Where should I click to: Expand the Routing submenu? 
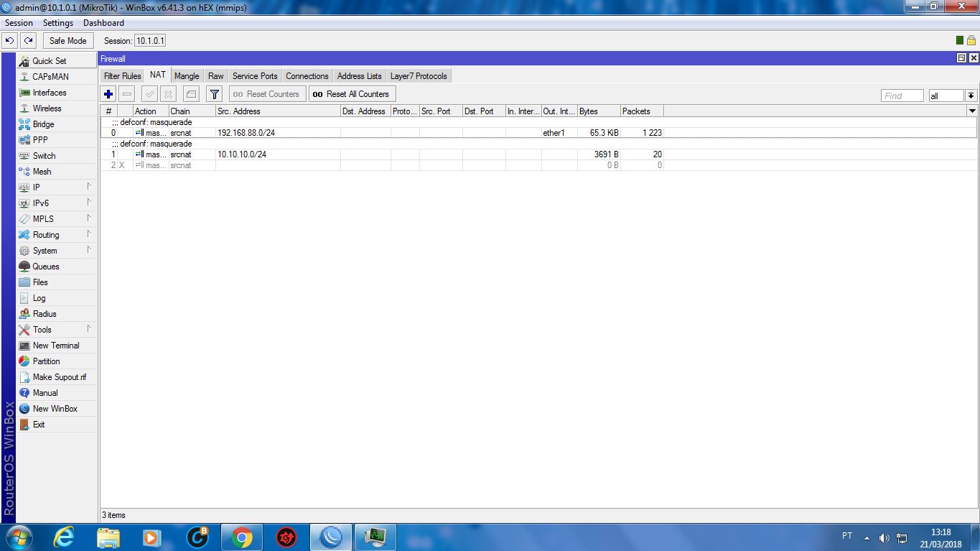[x=57, y=235]
